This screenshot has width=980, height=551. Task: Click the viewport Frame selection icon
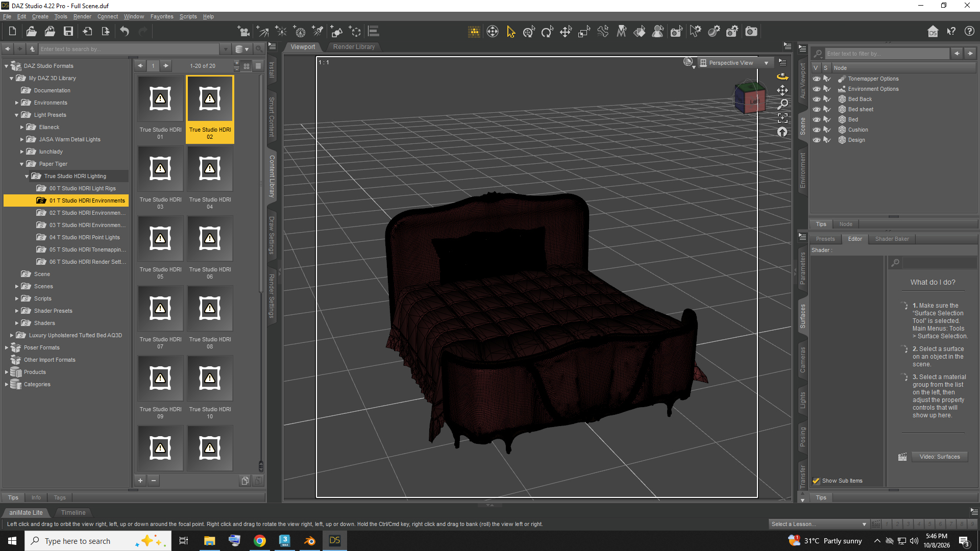(782, 118)
